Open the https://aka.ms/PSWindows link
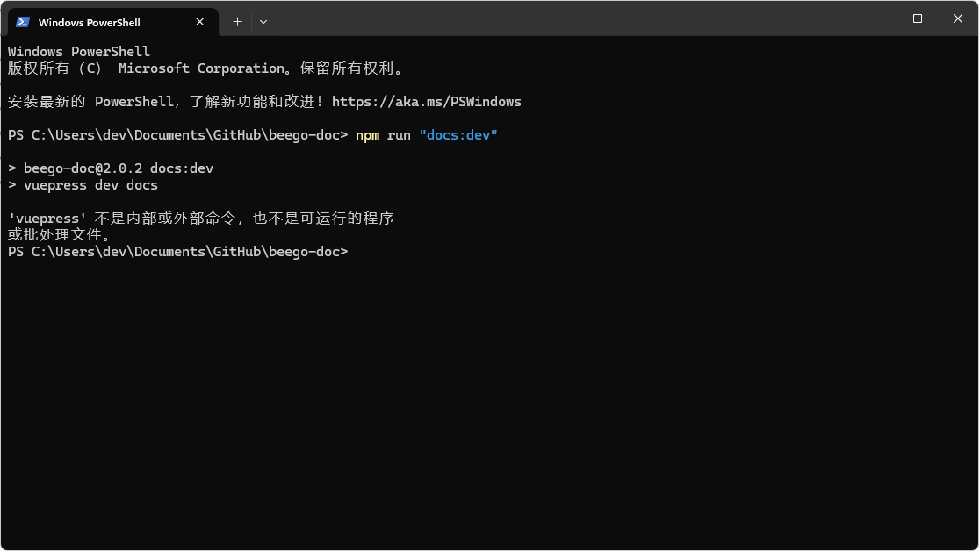 pos(426,102)
